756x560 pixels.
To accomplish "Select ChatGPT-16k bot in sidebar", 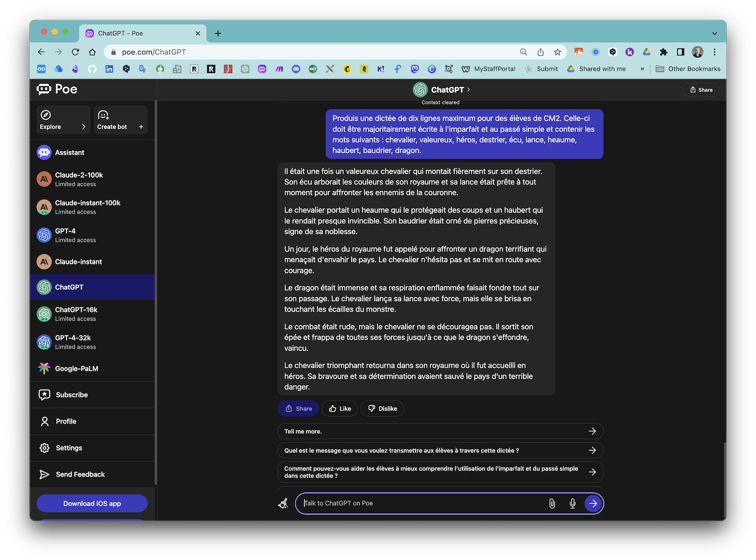I will tap(92, 314).
